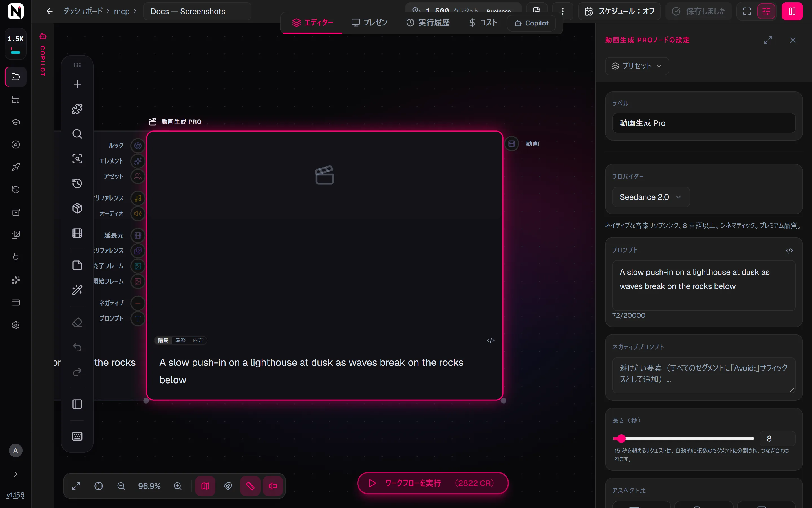Click the ルック input port icon

tap(138, 146)
